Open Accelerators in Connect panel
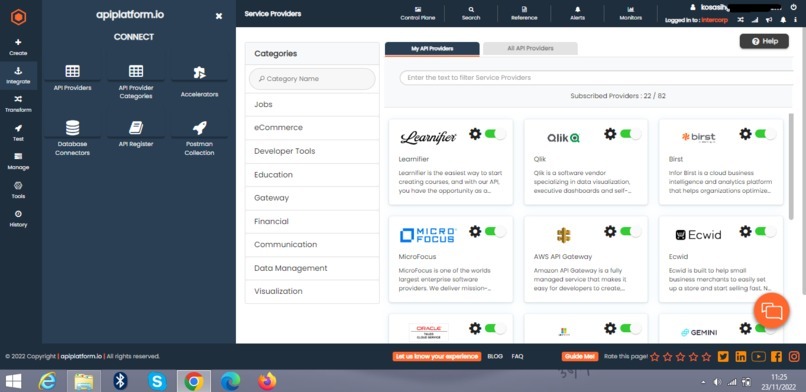The height and width of the screenshot is (392, 806). (x=199, y=81)
